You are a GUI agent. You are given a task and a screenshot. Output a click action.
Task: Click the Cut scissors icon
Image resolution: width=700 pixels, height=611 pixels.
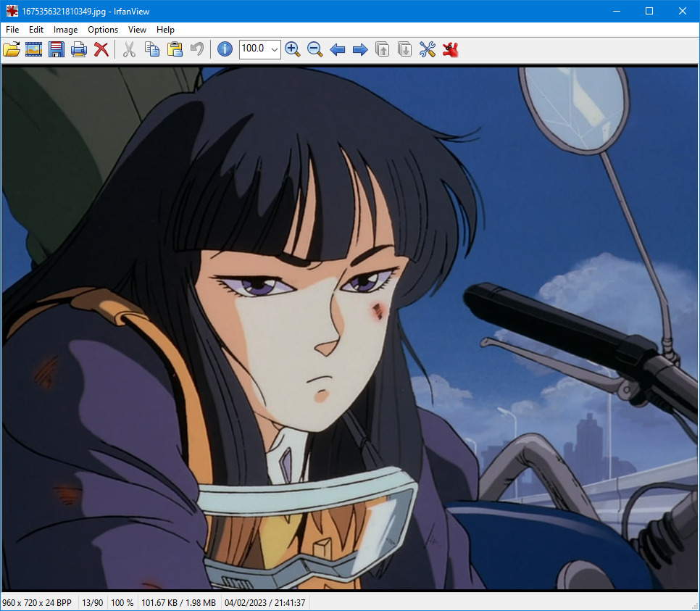coord(129,49)
